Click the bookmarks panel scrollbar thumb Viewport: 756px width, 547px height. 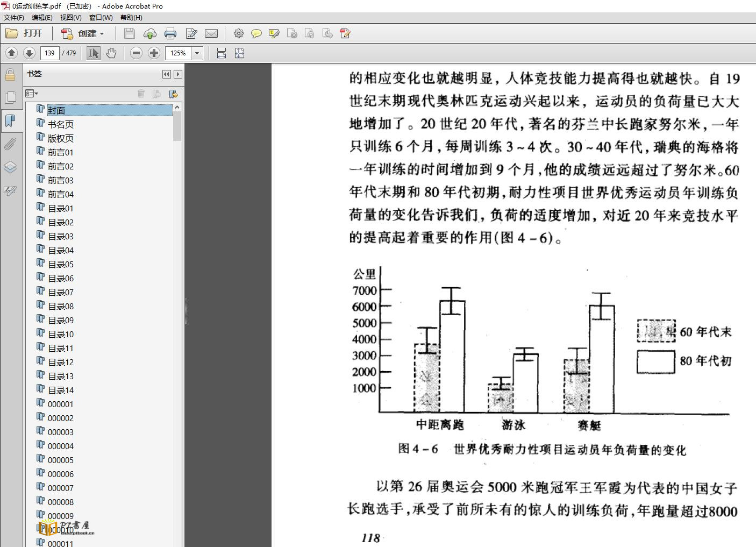pos(177,126)
